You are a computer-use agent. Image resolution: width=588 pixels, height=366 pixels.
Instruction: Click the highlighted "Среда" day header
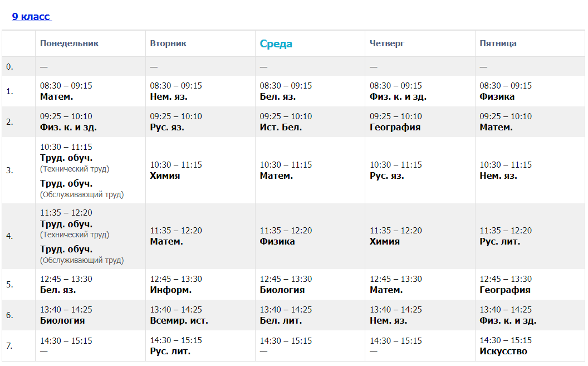[276, 44]
